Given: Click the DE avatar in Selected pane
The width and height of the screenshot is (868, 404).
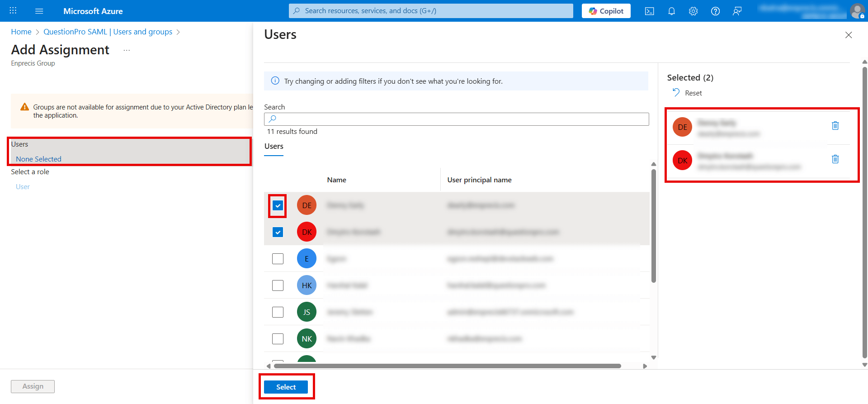Looking at the screenshot, I should [682, 127].
